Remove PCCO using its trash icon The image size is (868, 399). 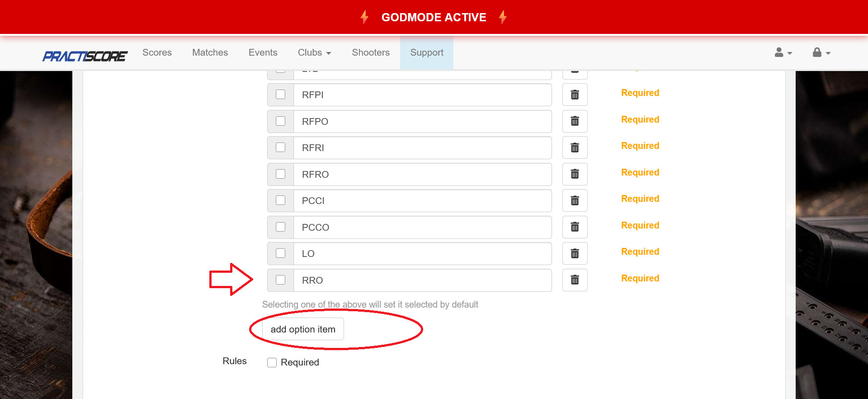tap(575, 227)
